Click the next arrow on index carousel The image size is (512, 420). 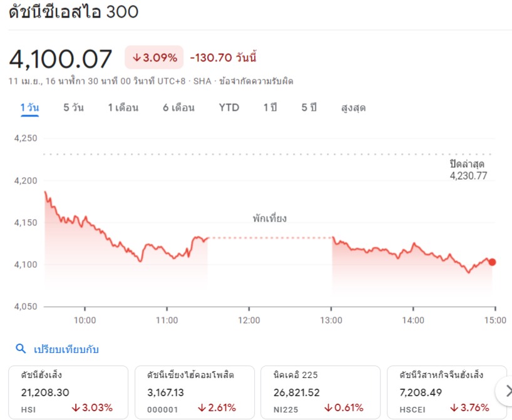coord(504,392)
